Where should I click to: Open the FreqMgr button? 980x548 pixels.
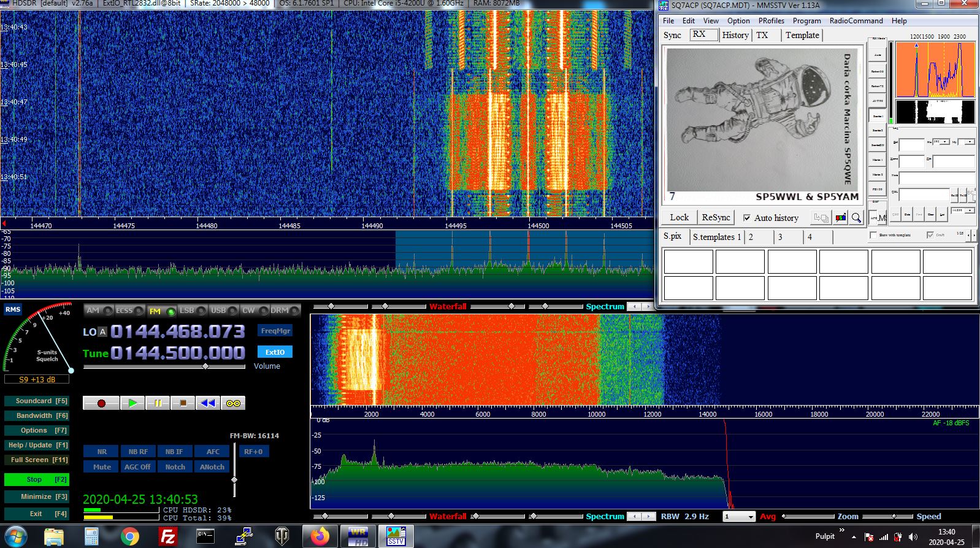coord(275,331)
